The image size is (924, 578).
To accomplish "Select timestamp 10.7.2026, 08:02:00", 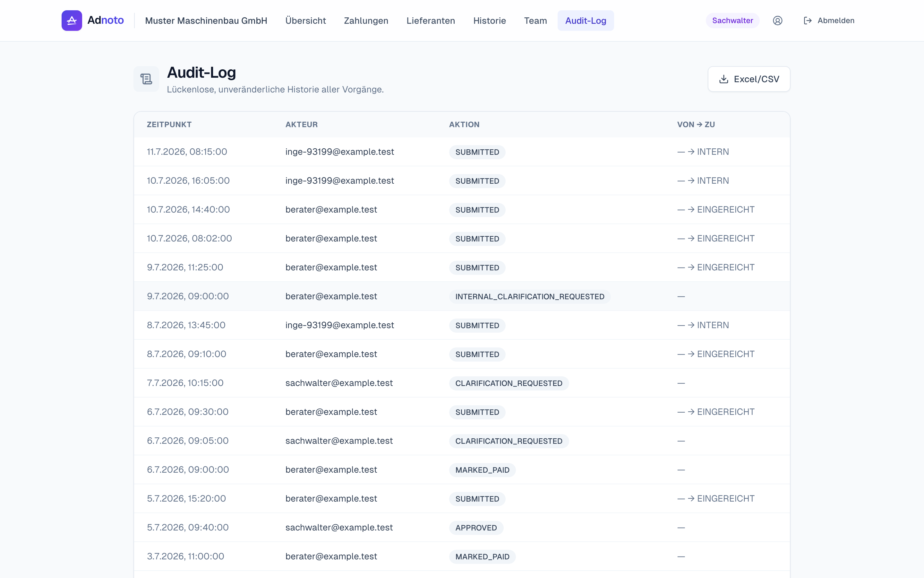I will (x=189, y=239).
